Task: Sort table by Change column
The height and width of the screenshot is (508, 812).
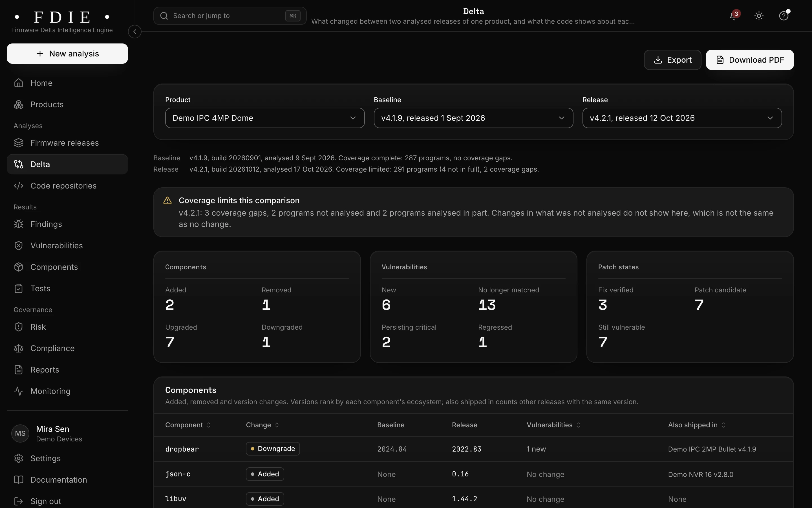Action: coord(262,425)
